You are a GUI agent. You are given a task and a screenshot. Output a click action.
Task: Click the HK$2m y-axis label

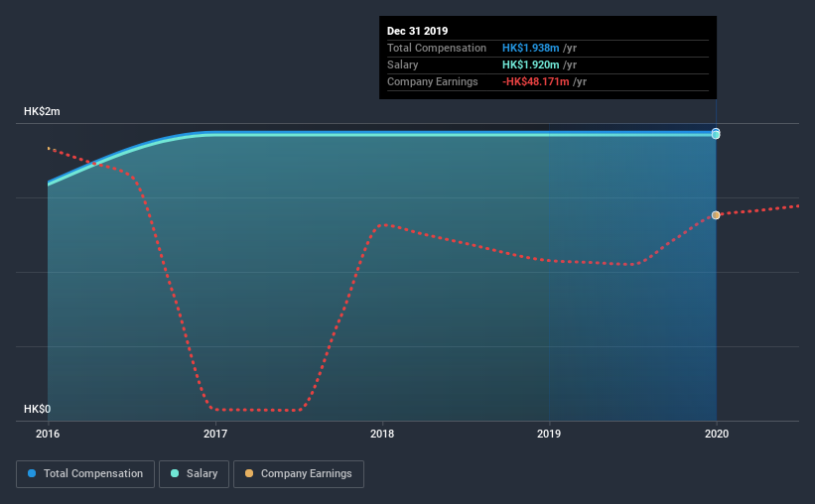tap(42, 112)
